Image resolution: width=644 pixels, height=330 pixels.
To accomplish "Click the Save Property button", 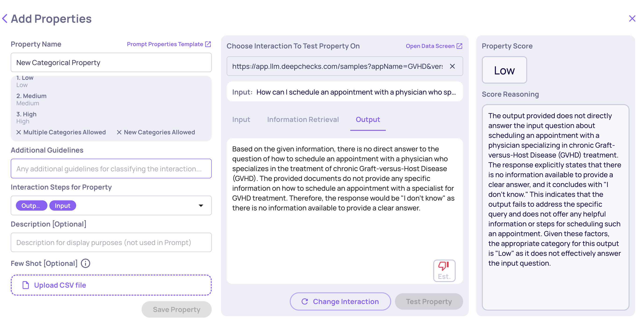I will tap(176, 309).
